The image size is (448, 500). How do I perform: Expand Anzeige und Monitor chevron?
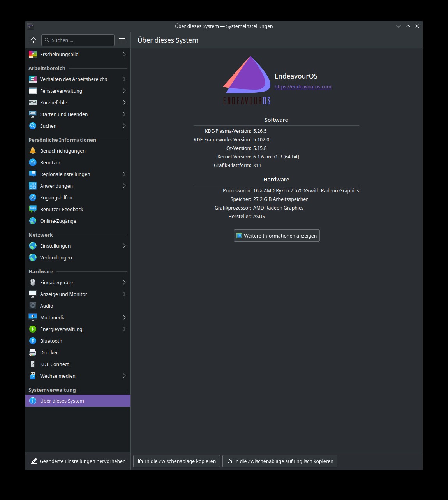124,294
